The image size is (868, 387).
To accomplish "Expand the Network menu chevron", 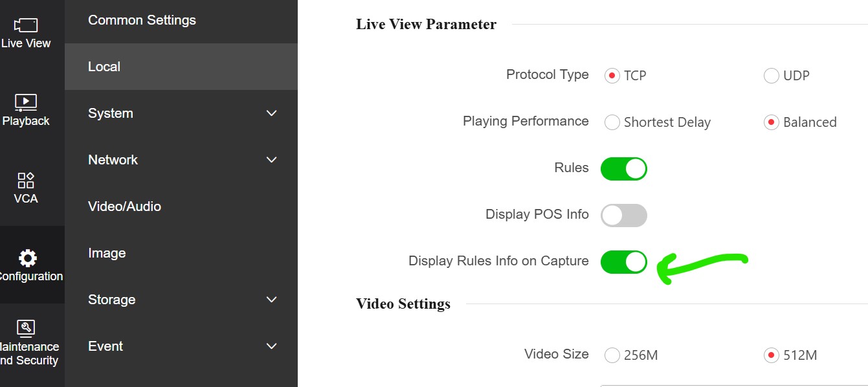I will (272, 160).
